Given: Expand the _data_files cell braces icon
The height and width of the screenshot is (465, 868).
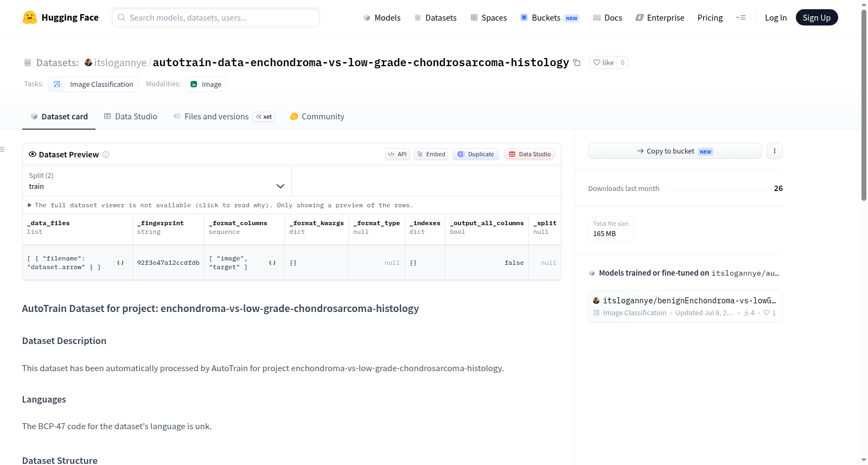Looking at the screenshot, I should click(120, 263).
